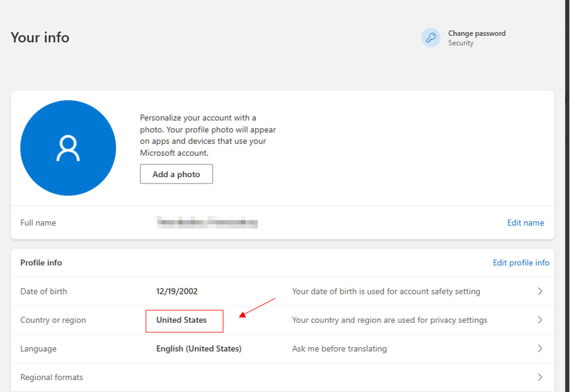Image resolution: width=570 pixels, height=392 pixels.
Task: Open the Language row chevron
Action: [x=540, y=349]
